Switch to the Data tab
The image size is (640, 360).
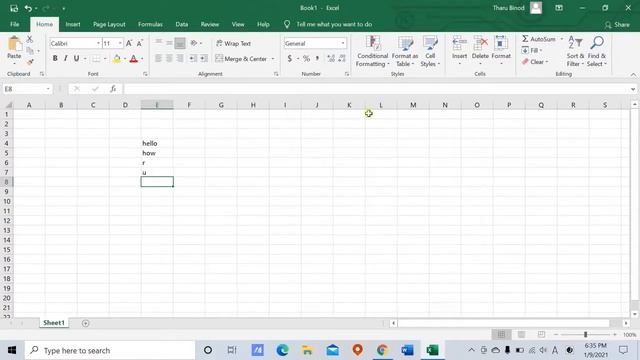point(182,24)
